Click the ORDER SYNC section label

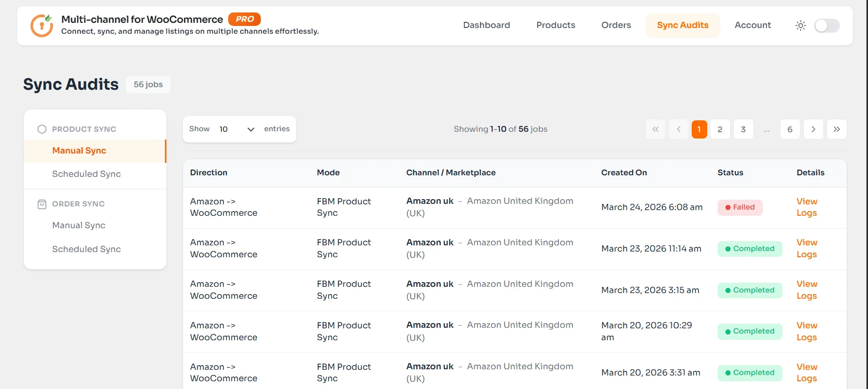coord(78,204)
